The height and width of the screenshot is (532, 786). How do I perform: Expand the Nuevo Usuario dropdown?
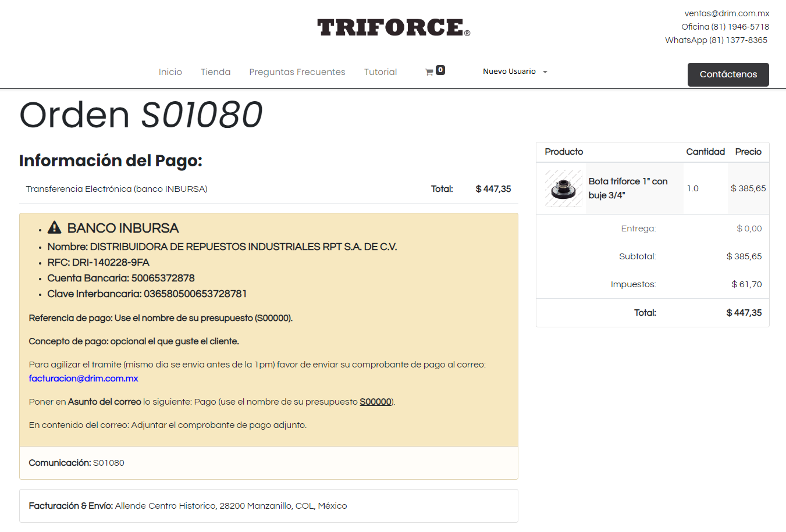click(515, 72)
